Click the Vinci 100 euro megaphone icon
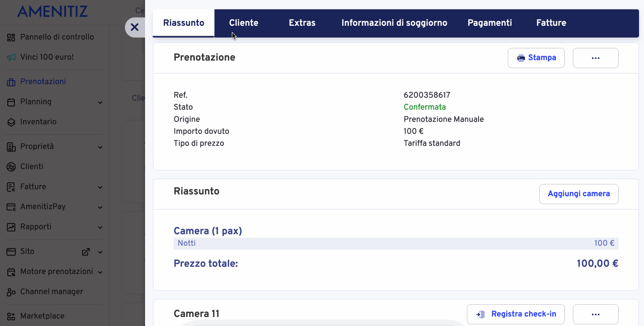The width and height of the screenshot is (644, 326). click(x=11, y=57)
